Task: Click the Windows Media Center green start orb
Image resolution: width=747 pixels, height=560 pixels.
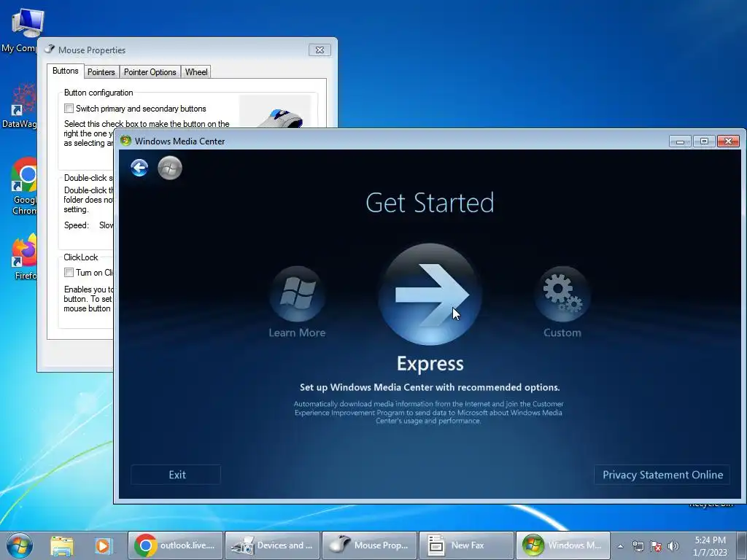Action: (170, 168)
